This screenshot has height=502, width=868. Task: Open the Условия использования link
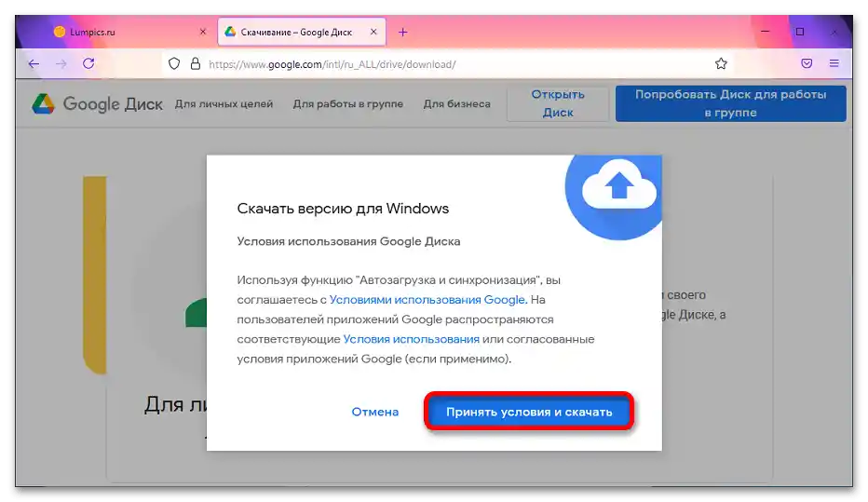pos(412,339)
